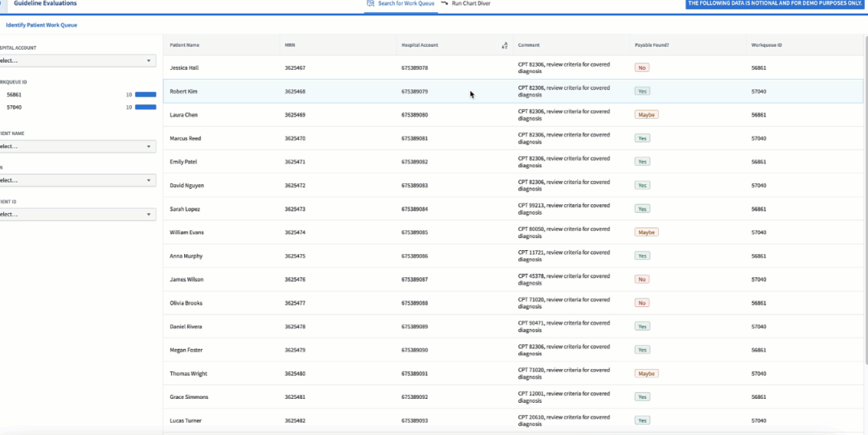Click MRN 3625467
Viewport: 868px width, 435px height.
click(294, 68)
